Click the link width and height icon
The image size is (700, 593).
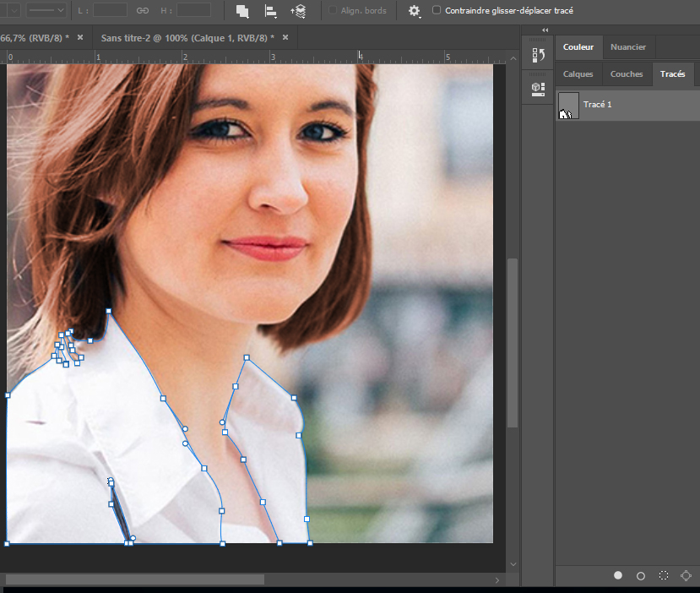point(143,10)
